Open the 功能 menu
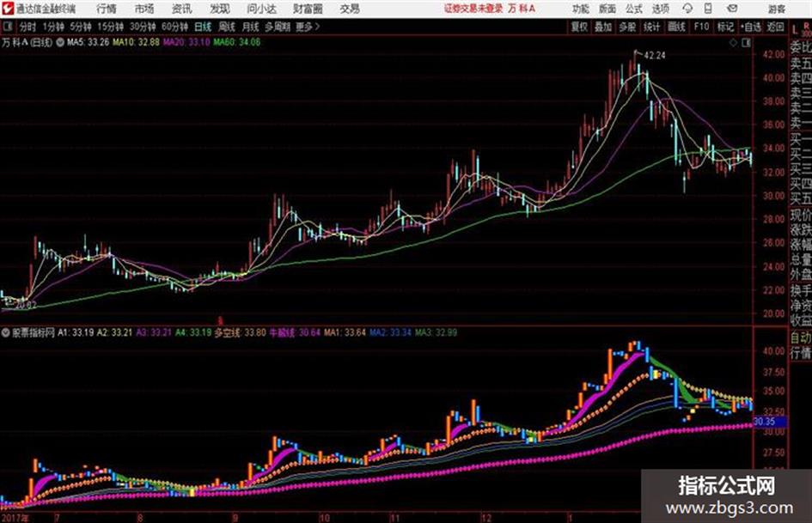 click(581, 9)
